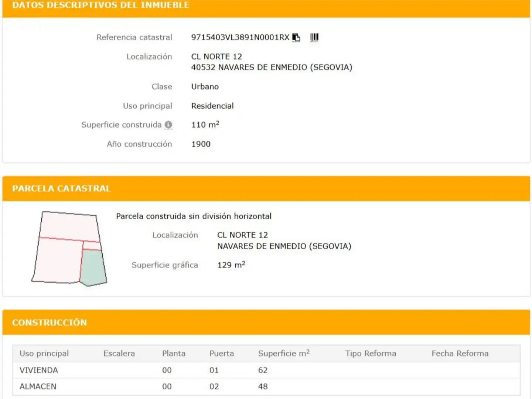Click the 129 m² graphic surface value
The image size is (532, 399).
(x=231, y=265)
